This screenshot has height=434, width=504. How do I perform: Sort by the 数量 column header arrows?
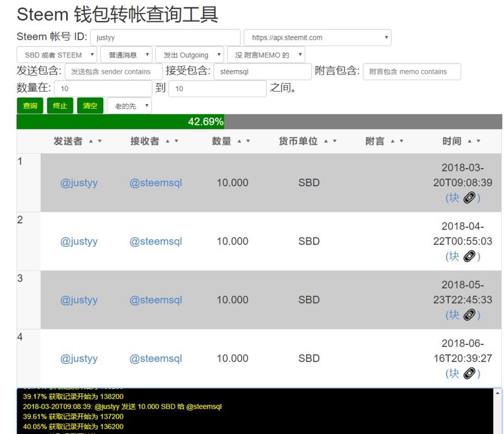point(244,142)
